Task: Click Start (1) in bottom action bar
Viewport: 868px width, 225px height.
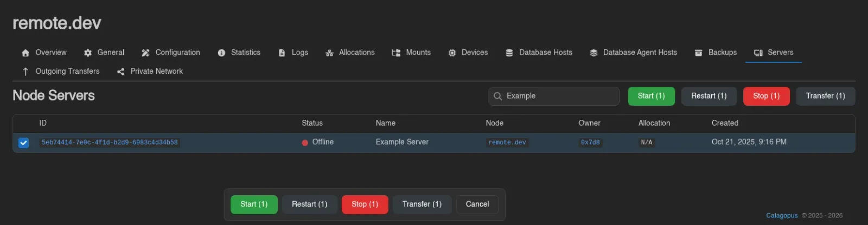Action: pyautogui.click(x=254, y=204)
